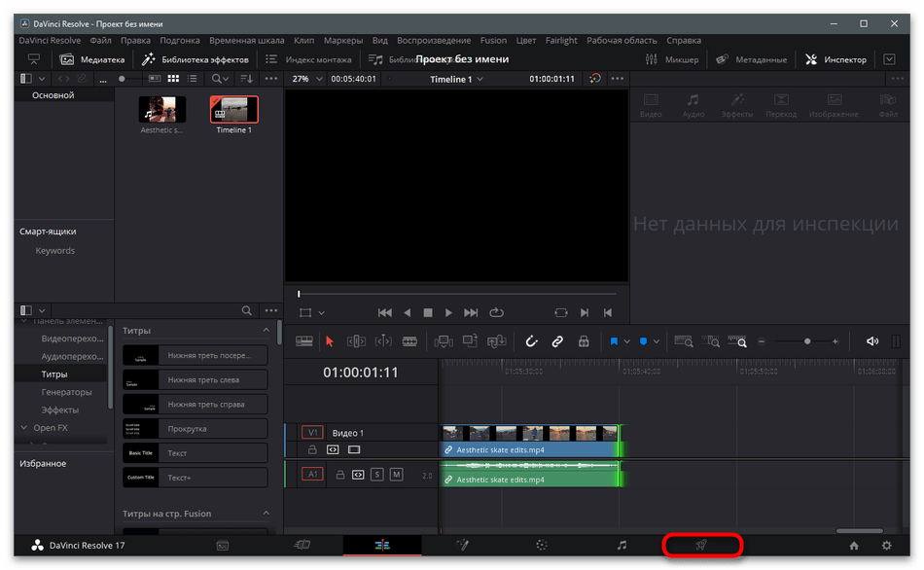Image resolution: width=924 pixels, height=570 pixels.
Task: Mute audio track A1 with M button
Action: coord(397,474)
